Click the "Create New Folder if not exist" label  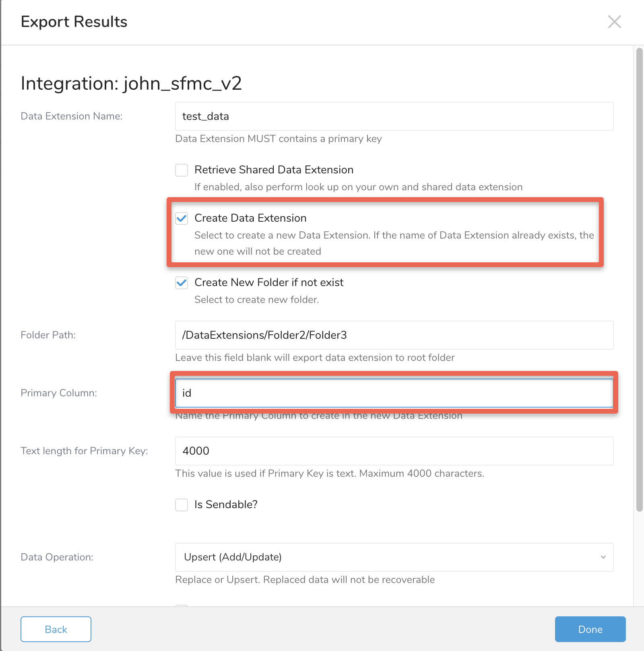click(x=269, y=282)
